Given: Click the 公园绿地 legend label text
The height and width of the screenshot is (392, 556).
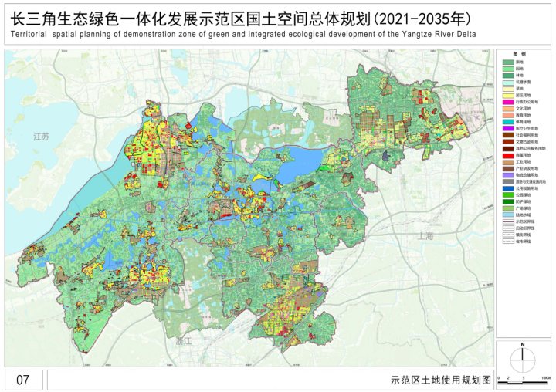Looking at the screenshot, I should 524,195.
